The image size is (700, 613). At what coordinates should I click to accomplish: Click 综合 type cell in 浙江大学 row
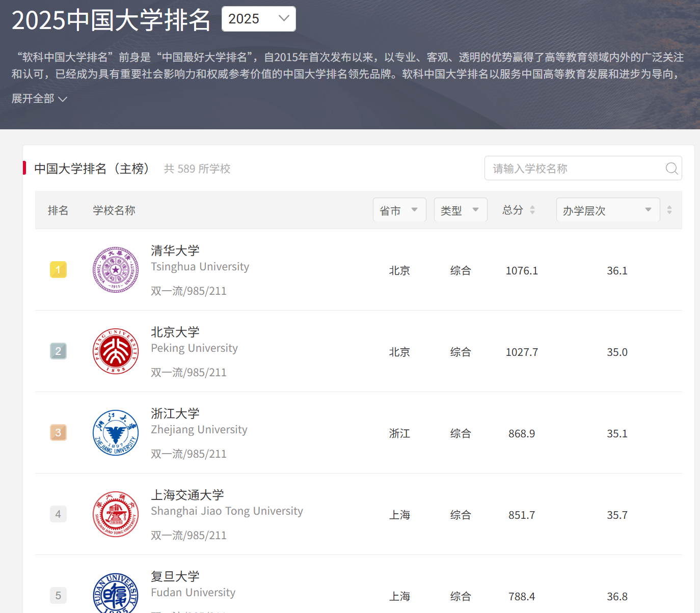point(461,434)
